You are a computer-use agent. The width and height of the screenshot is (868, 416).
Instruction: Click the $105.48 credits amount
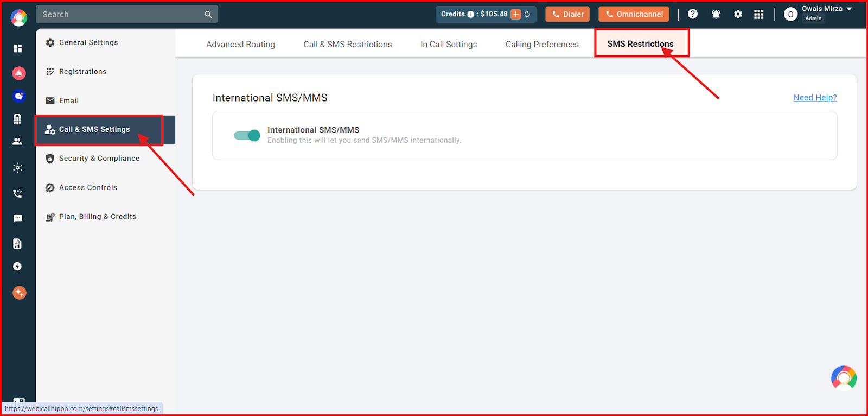click(x=494, y=14)
